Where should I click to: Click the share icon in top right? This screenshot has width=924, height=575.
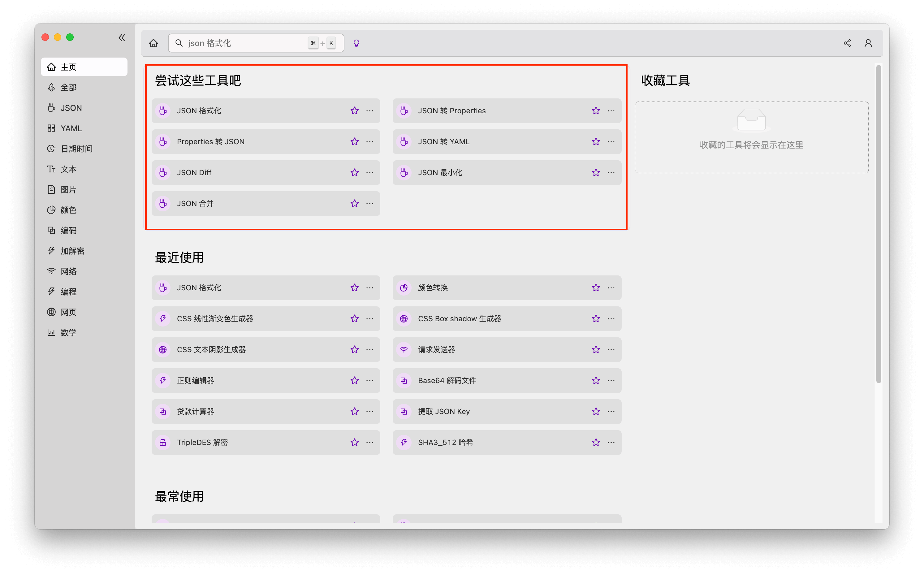[x=847, y=43]
